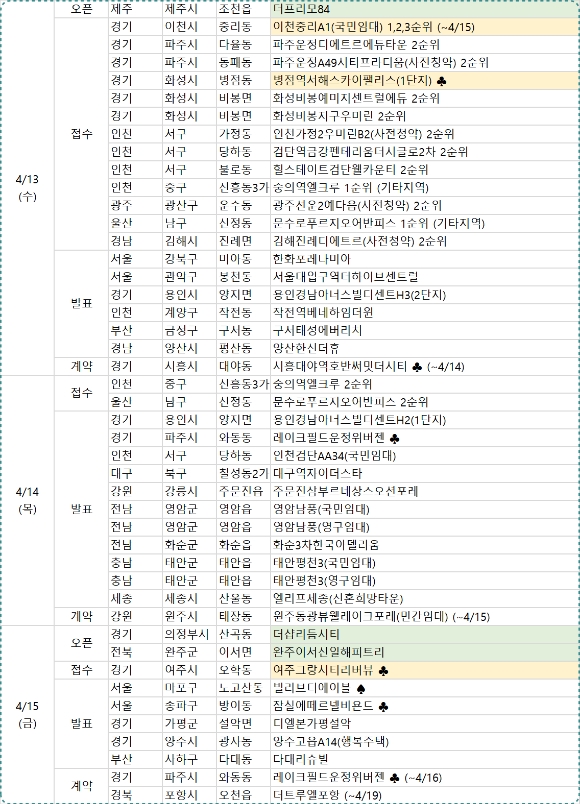Click the yellow 이천중리A1(국민임대) cell
Screen dimensions: 580x804
pyautogui.click(x=425, y=27)
